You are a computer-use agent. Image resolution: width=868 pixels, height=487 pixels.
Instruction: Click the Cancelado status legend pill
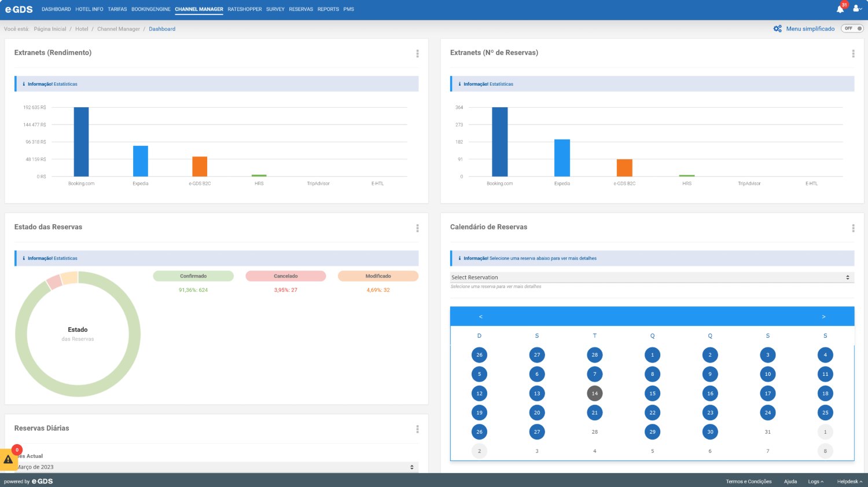click(286, 276)
